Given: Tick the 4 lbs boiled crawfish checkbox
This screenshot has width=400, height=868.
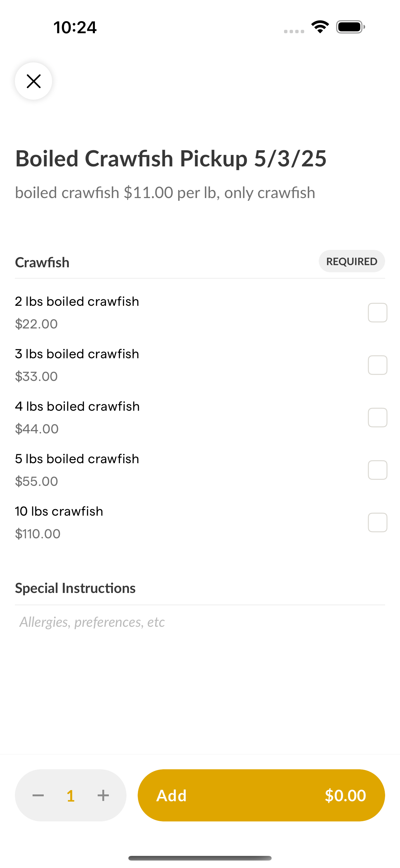Looking at the screenshot, I should 377,418.
